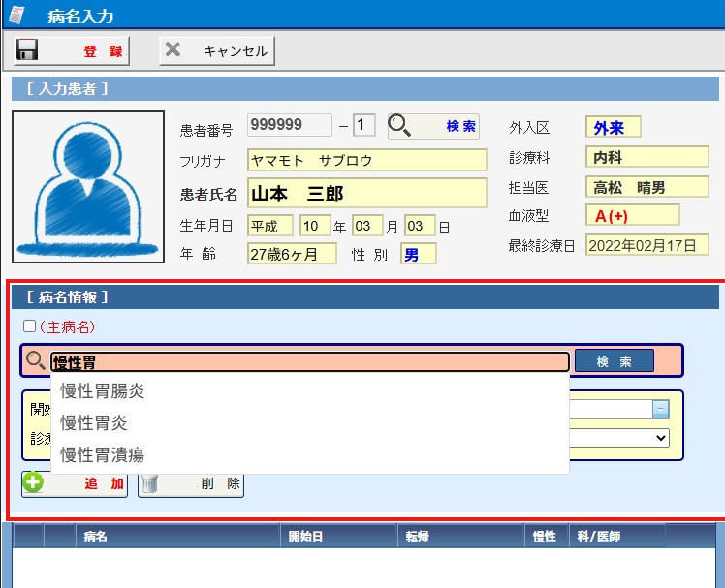725x588 pixels.
Task: Click the patient avatar photo
Action: click(x=88, y=186)
